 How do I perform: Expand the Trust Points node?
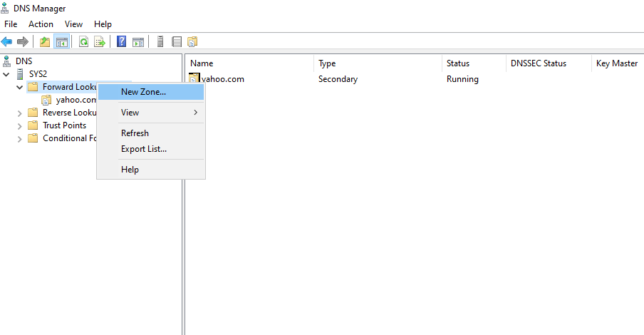click(19, 126)
